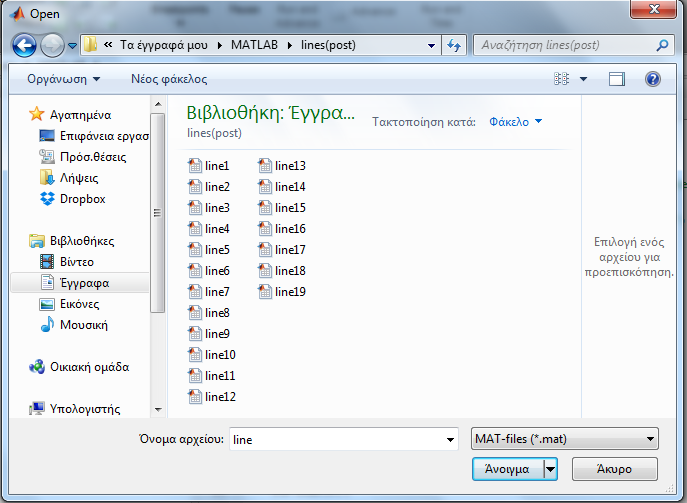Viewport: 687px width, 503px height.
Task: Click the lines(post) breadcrumb in the address bar
Action: coord(328,45)
